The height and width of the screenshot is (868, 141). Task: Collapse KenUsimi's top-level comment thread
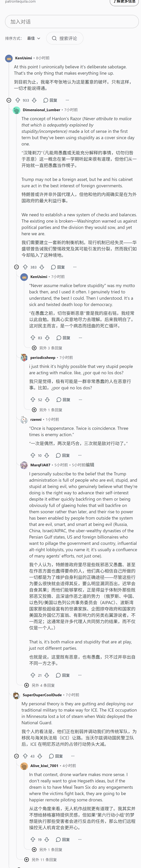coord(9,100)
